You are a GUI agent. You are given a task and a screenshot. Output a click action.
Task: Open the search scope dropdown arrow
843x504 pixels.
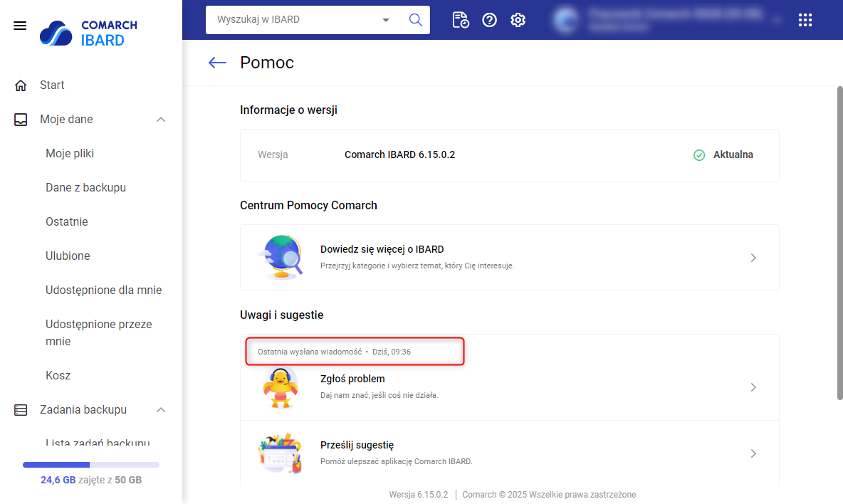[385, 20]
